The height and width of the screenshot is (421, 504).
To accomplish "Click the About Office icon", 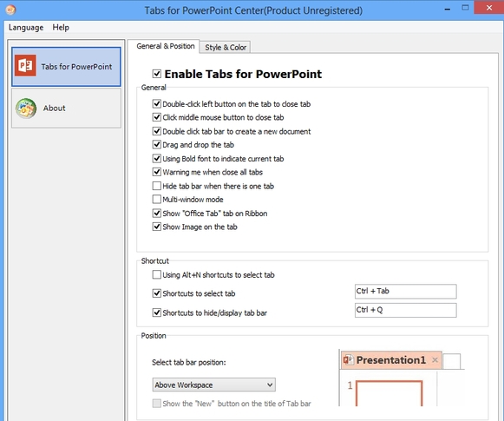I will 26,109.
